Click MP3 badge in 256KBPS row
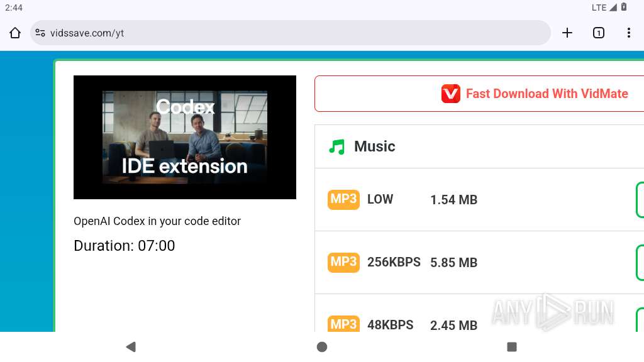The height and width of the screenshot is (362, 644). pyautogui.click(x=343, y=262)
